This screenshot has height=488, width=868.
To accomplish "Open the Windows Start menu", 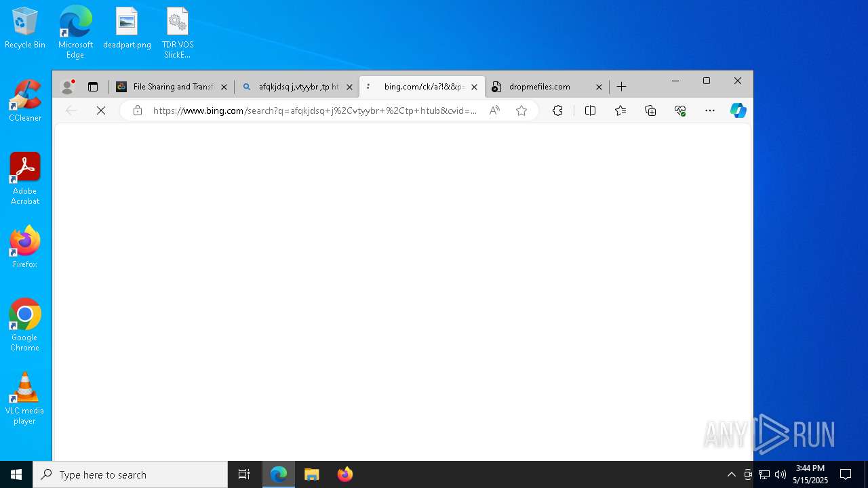I will (16, 474).
